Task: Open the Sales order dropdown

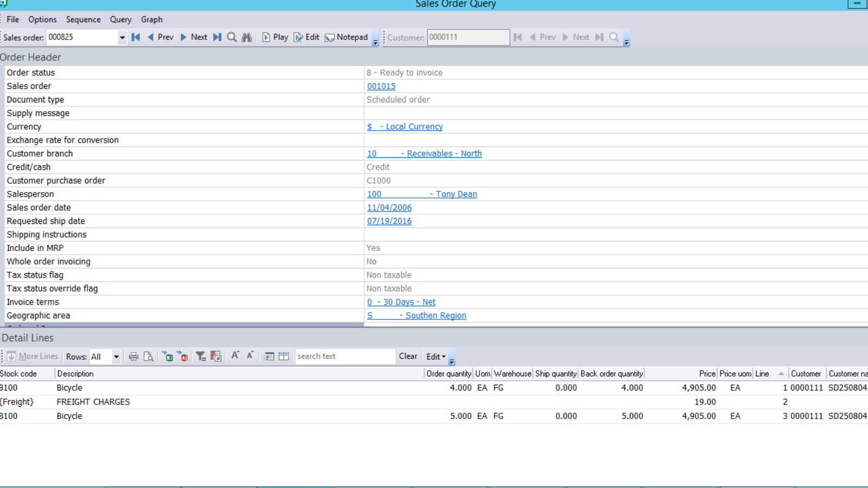Action: point(122,37)
